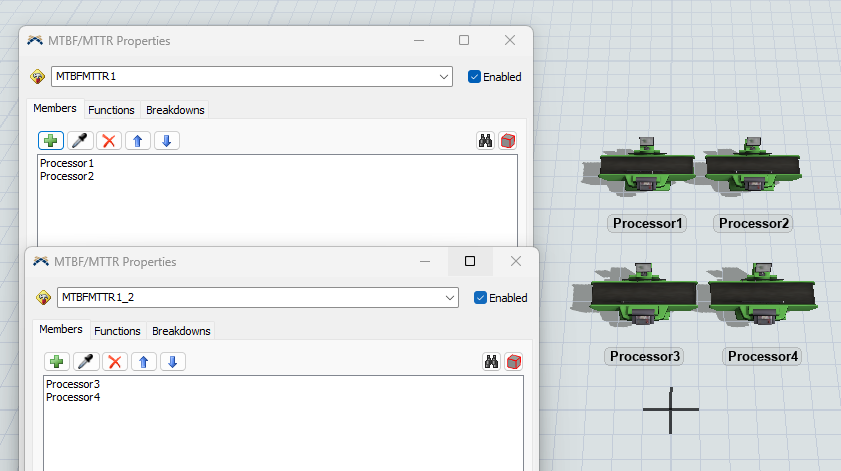This screenshot has width=841, height=471.
Task: Uncheck Enabled in the MTBFMTTR1 window
Action: 474,77
